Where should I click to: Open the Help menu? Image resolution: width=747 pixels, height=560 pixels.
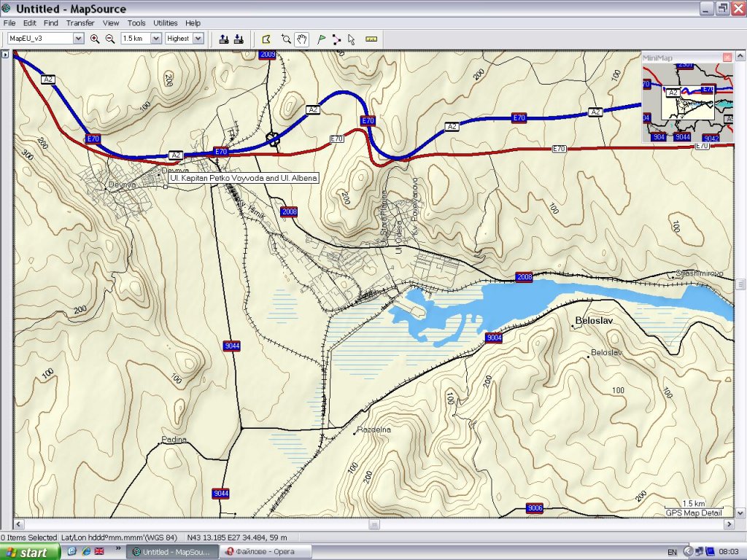(193, 23)
